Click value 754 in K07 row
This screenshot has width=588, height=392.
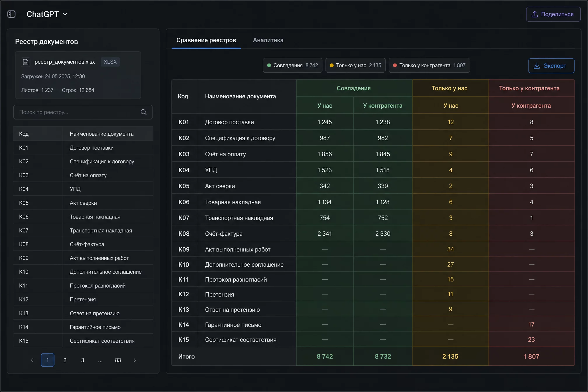(325, 218)
